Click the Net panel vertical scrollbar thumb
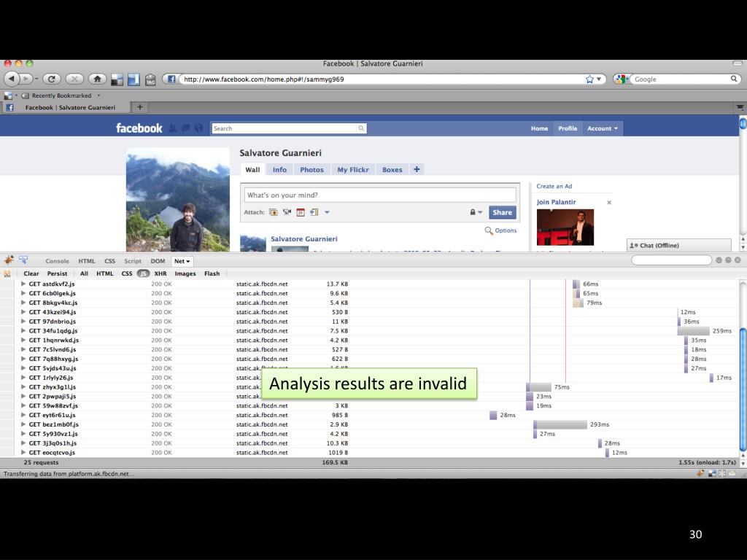Viewport: 747px width, 560px height. 743,389
